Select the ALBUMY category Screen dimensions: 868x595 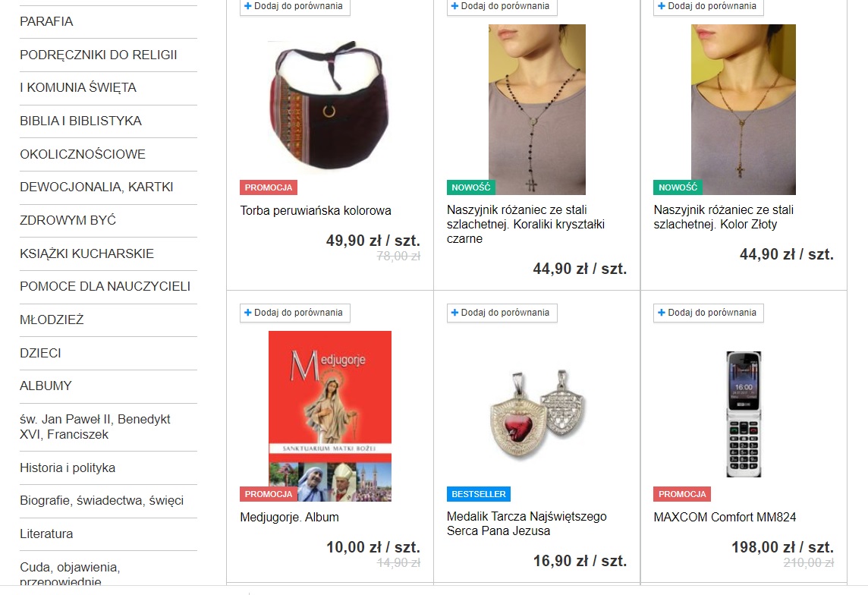click(x=46, y=386)
